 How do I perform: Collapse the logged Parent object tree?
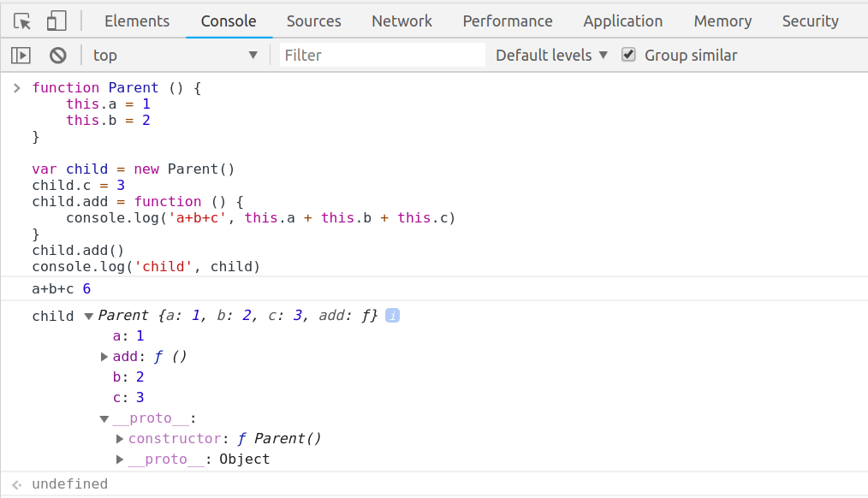[x=88, y=317]
